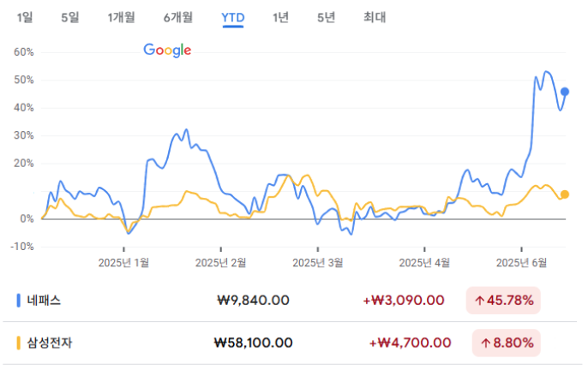The width and height of the screenshot is (588, 370).
Task: Click the blue 네패스 endpoint dot
Action: coord(564,92)
